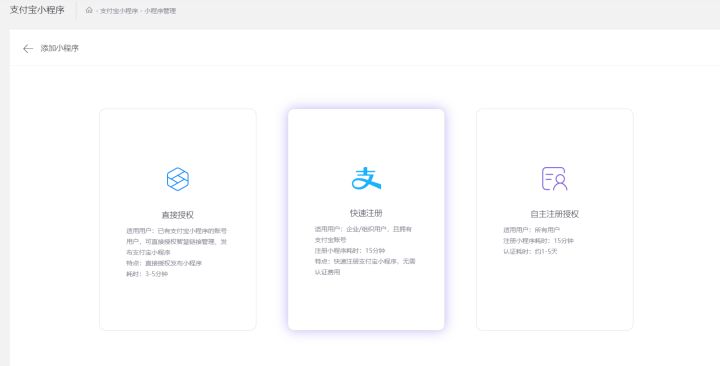Click the home icon in the breadcrumb
The image size is (720, 366).
(x=89, y=10)
